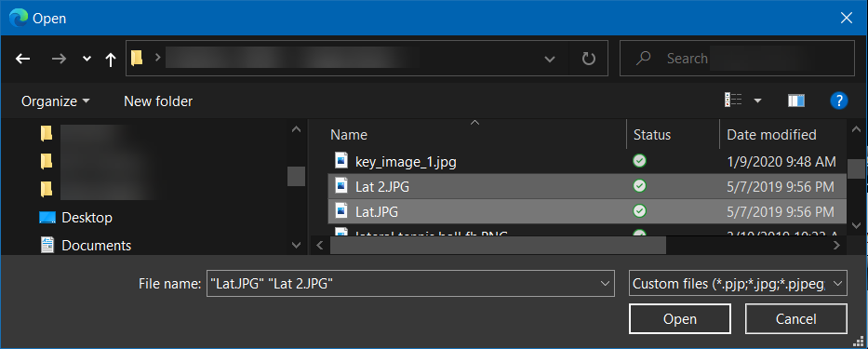Close the Open dialog

coord(847,18)
